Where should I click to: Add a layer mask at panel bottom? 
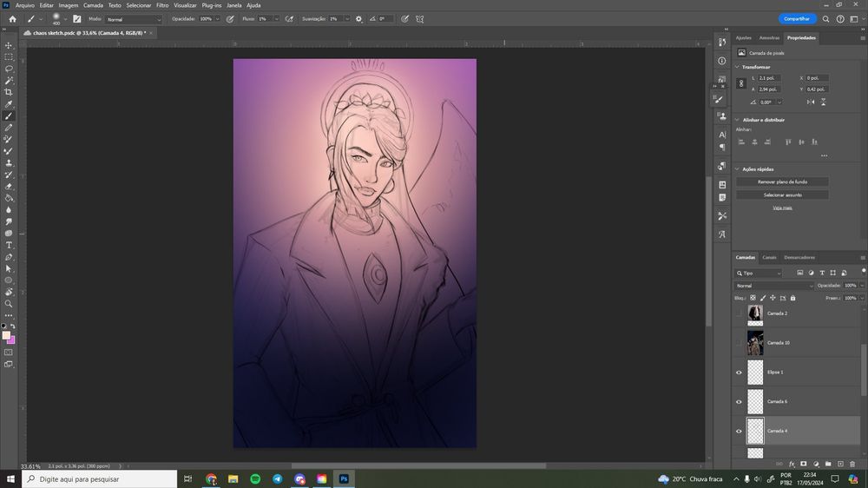click(804, 464)
